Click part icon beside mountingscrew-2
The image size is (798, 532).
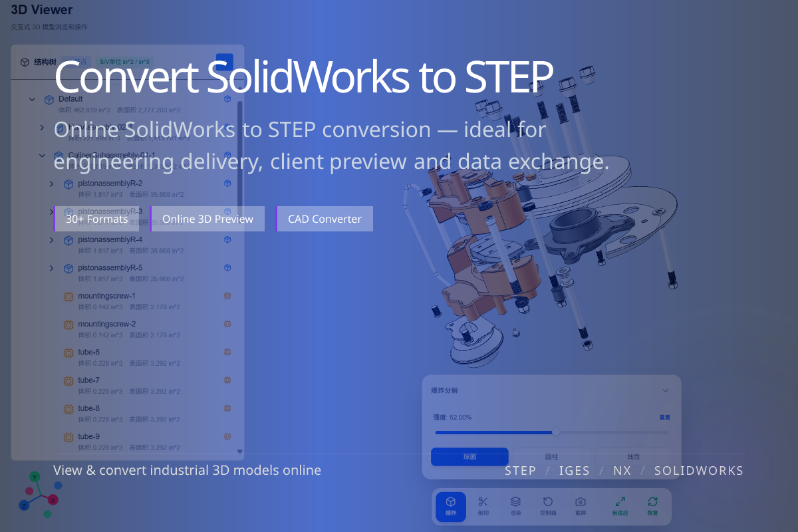[68, 325]
